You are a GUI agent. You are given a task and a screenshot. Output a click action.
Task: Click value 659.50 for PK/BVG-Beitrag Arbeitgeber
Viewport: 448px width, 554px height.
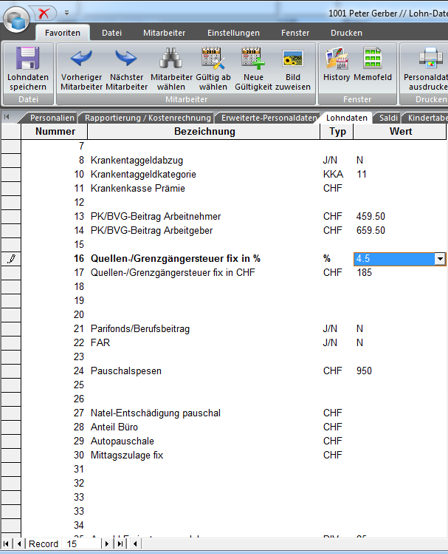click(371, 230)
